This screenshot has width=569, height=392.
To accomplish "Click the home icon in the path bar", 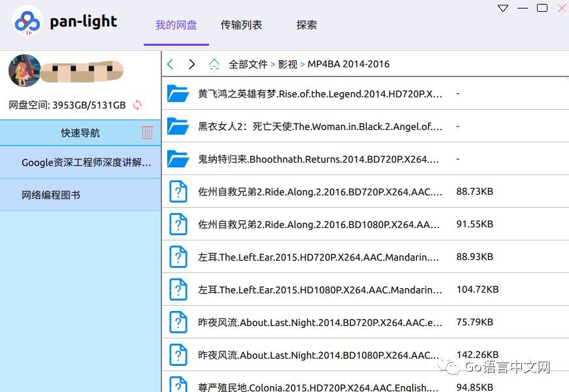I will pyautogui.click(x=214, y=64).
